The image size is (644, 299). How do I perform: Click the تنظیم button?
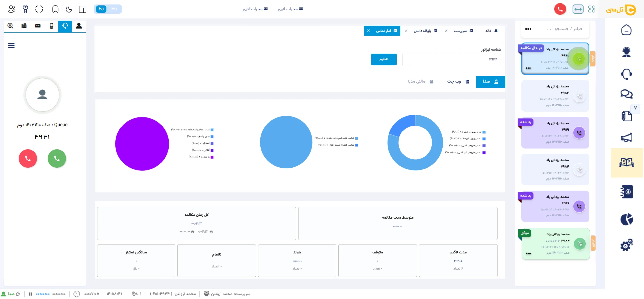click(x=384, y=59)
